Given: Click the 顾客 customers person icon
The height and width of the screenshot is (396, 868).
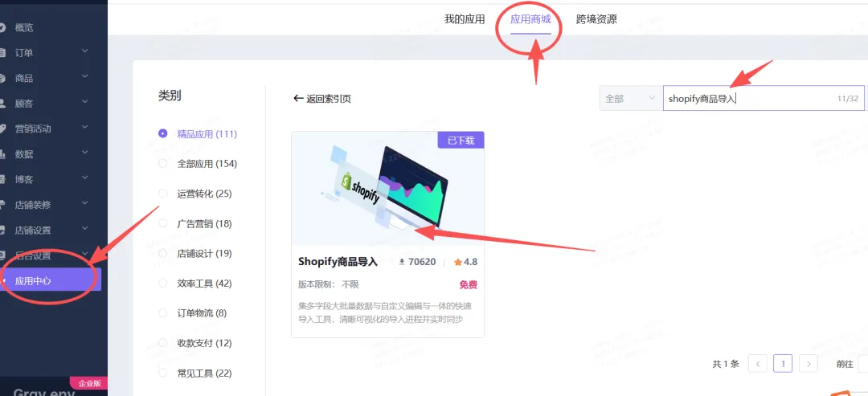Looking at the screenshot, I should [2, 104].
